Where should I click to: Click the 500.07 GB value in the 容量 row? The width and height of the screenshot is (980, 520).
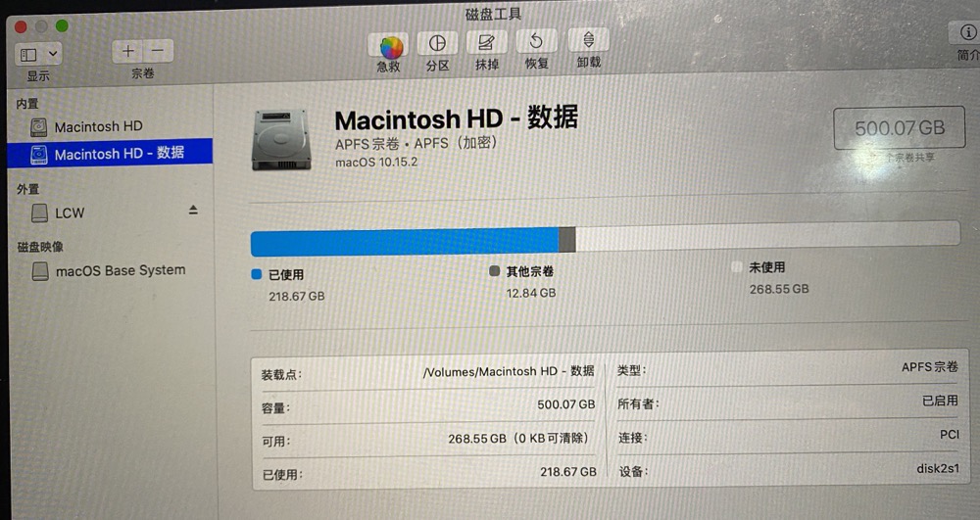(x=566, y=404)
